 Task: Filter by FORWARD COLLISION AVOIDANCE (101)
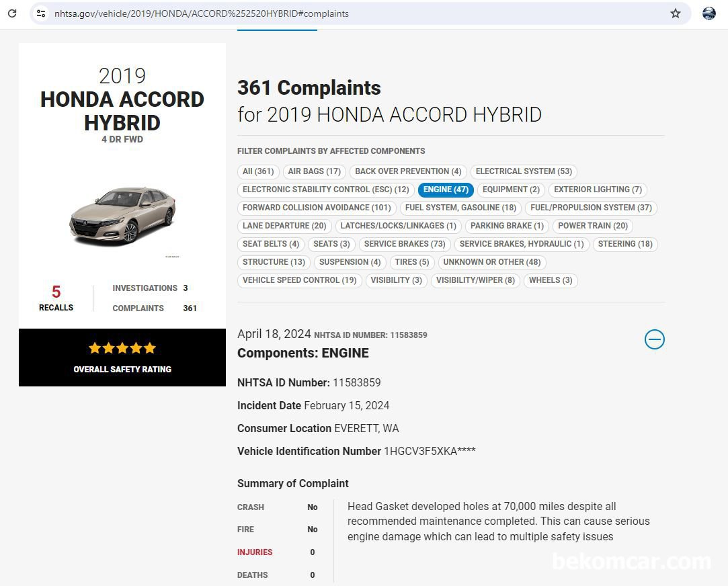pos(317,208)
